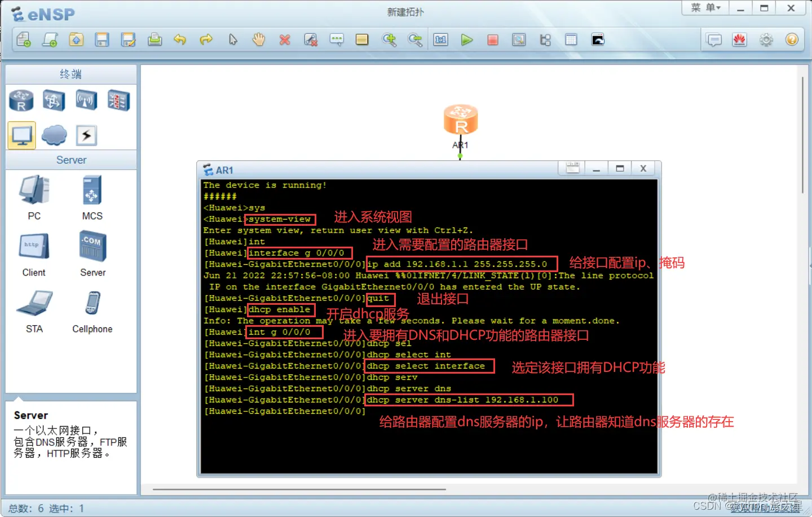Select the firewall device category
812x517 pixels.
pyautogui.click(x=118, y=100)
